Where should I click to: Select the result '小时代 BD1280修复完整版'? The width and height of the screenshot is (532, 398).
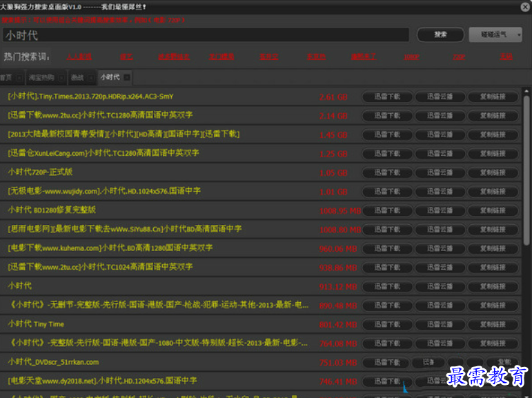click(52, 210)
